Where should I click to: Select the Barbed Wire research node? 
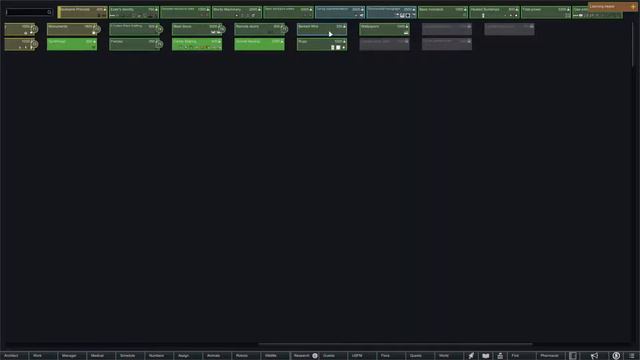(322, 29)
